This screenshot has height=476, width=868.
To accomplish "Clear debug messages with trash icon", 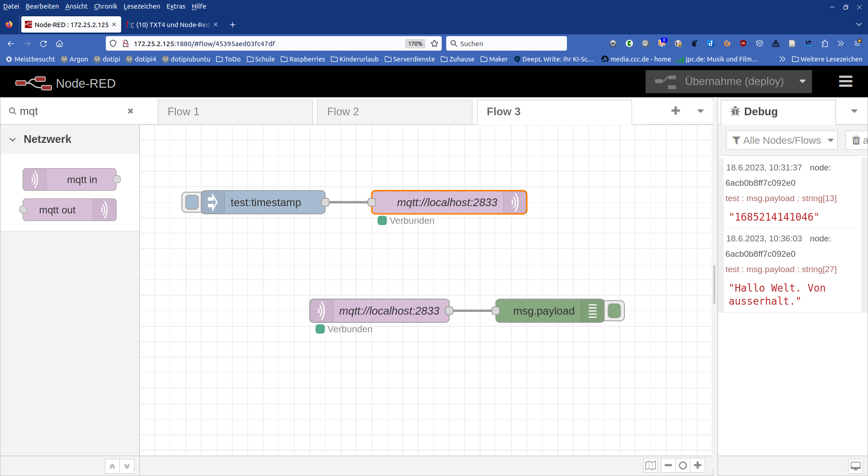I will 856,140.
